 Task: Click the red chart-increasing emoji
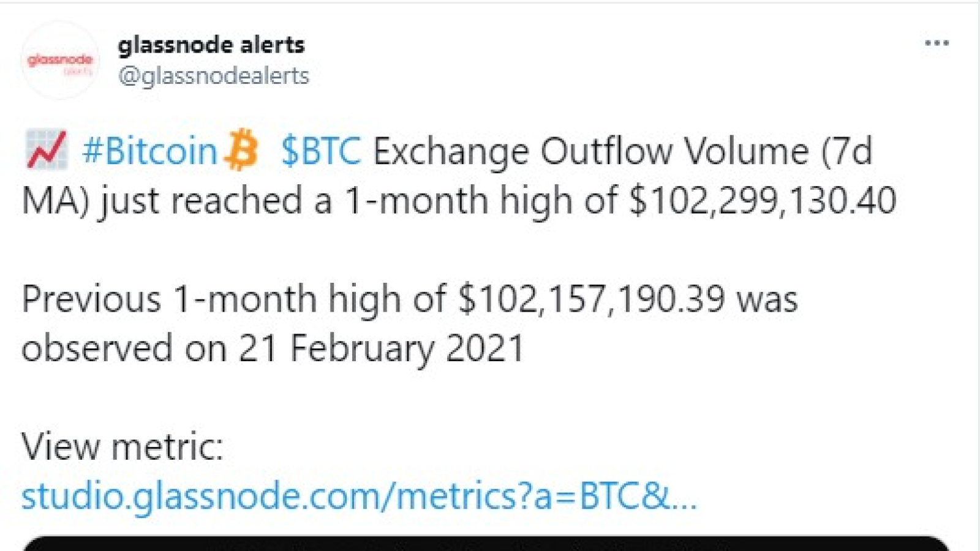(x=47, y=149)
